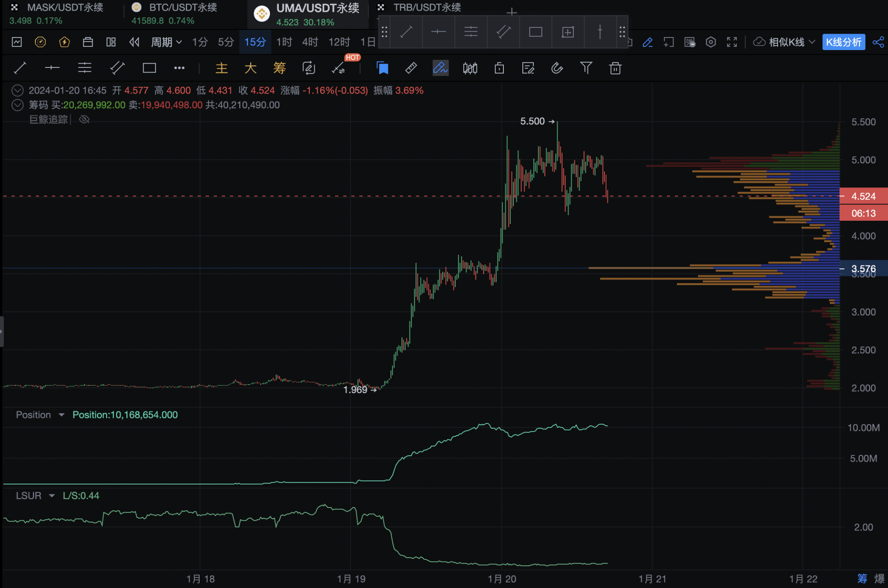The height and width of the screenshot is (588, 888).
Task: Select the 12时 timeframe
Action: 339,42
